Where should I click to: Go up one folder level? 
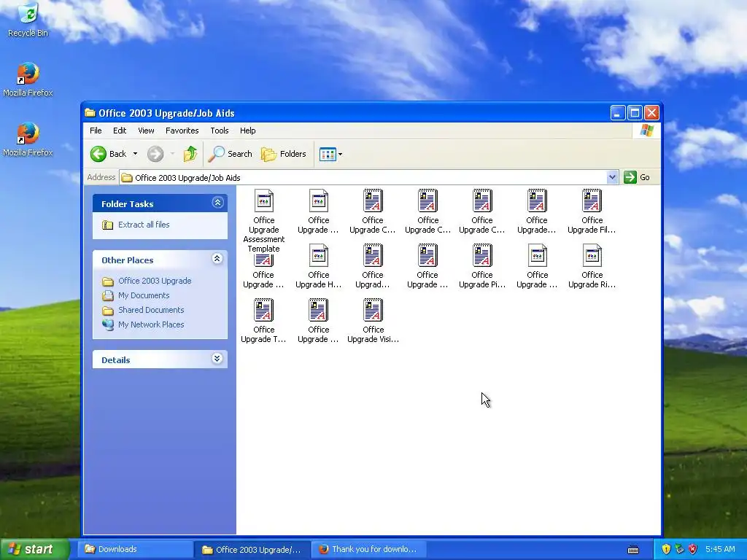click(x=190, y=154)
